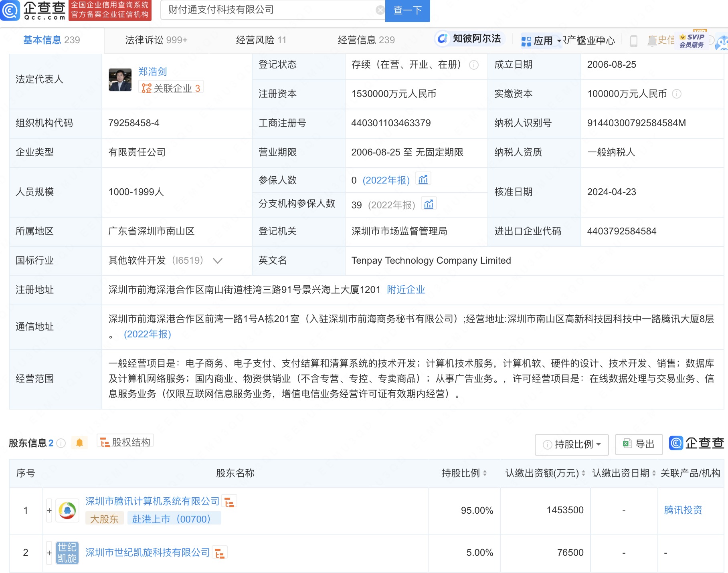Screen dimensions: 728x573
Task: Click the company name search input field
Action: click(x=269, y=10)
